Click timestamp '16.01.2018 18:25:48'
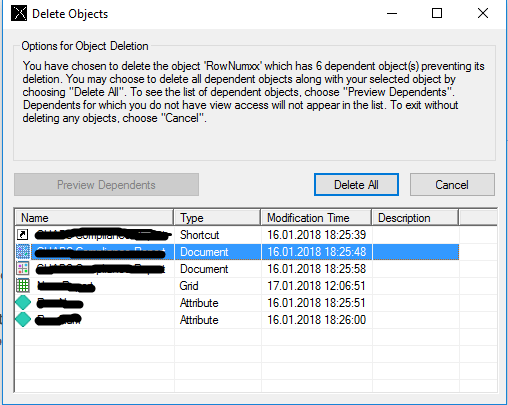The width and height of the screenshot is (508, 405). [317, 252]
